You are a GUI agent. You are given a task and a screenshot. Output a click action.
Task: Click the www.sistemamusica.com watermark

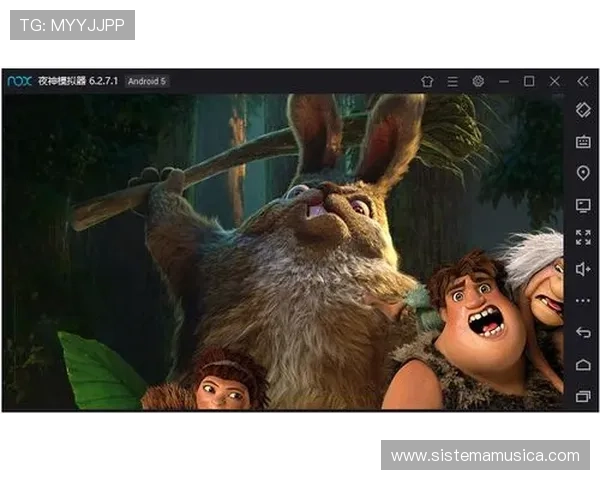(484, 456)
